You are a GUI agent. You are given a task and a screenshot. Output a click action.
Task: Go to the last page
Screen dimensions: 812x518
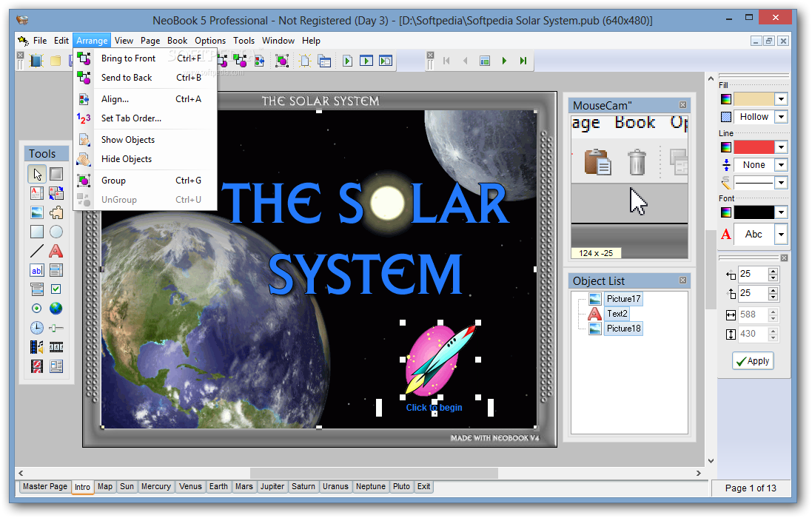(x=523, y=61)
